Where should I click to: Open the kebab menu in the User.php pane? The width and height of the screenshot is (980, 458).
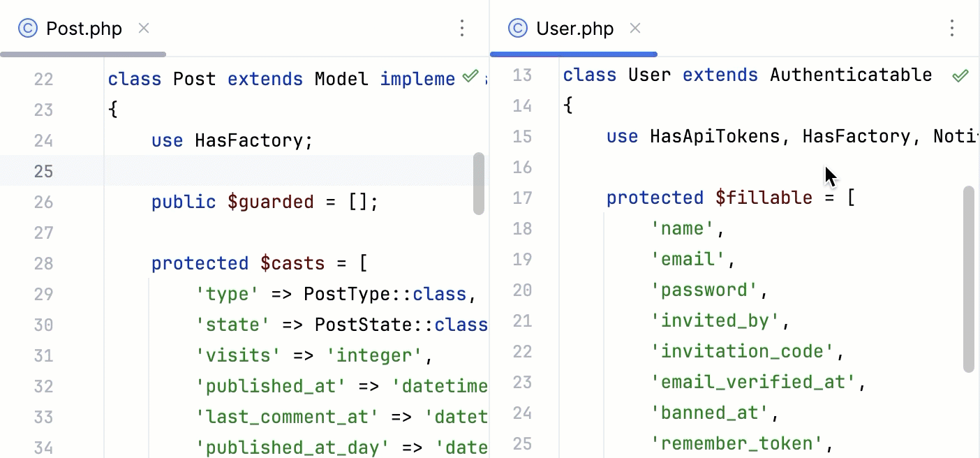click(952, 28)
